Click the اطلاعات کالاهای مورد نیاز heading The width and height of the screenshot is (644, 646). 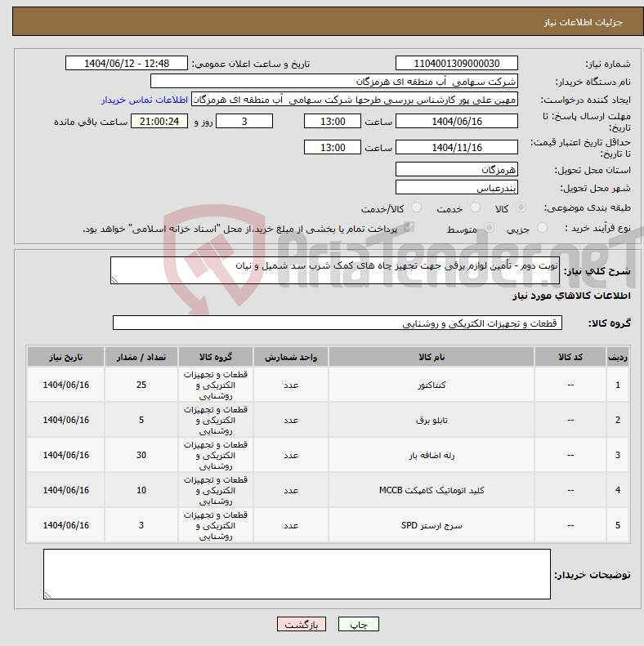pos(571,296)
